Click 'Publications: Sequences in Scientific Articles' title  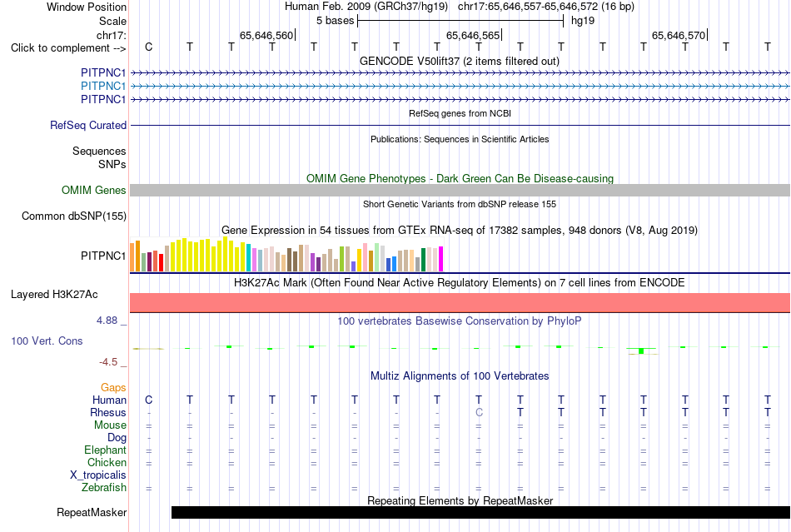(460, 139)
